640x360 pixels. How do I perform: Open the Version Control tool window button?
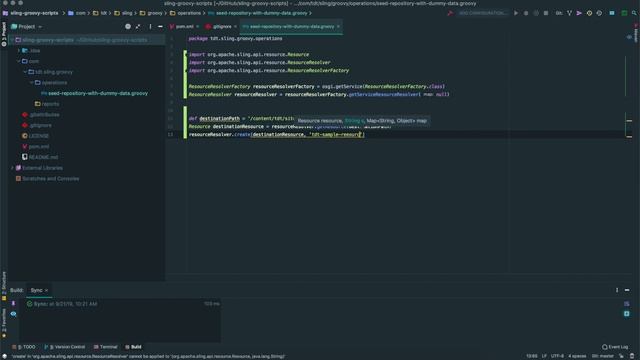[64, 347]
